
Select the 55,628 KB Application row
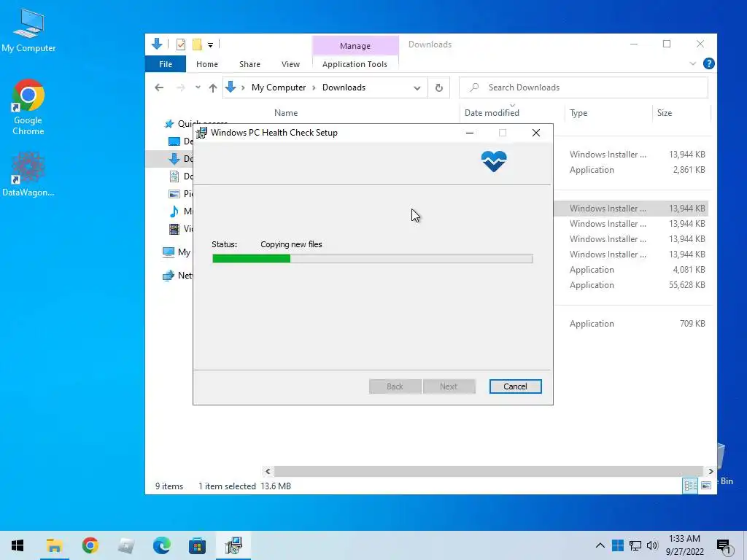[631, 285]
